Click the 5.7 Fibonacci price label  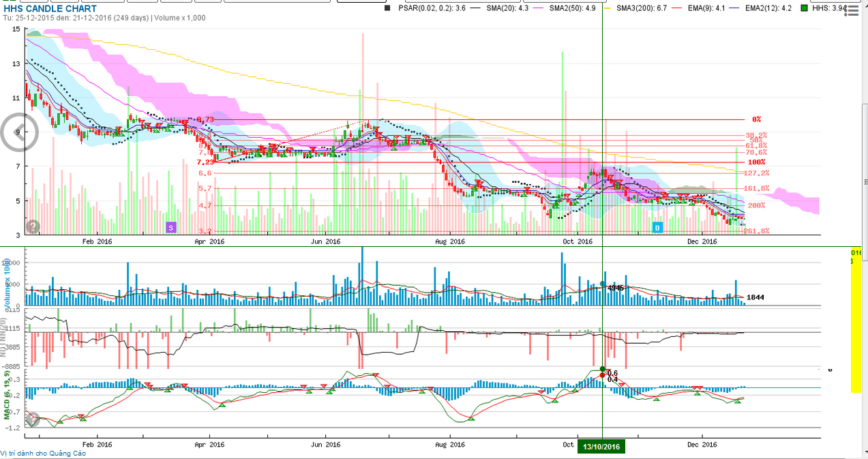(x=205, y=188)
